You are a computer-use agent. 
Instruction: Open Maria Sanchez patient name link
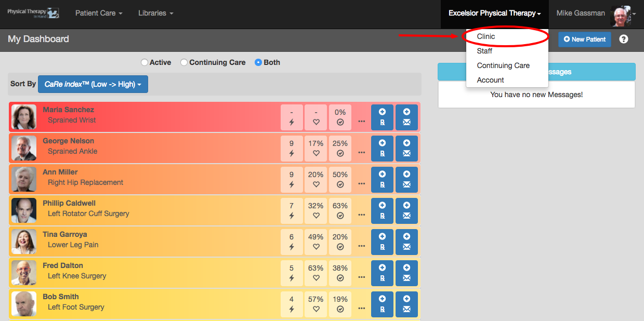(x=69, y=110)
